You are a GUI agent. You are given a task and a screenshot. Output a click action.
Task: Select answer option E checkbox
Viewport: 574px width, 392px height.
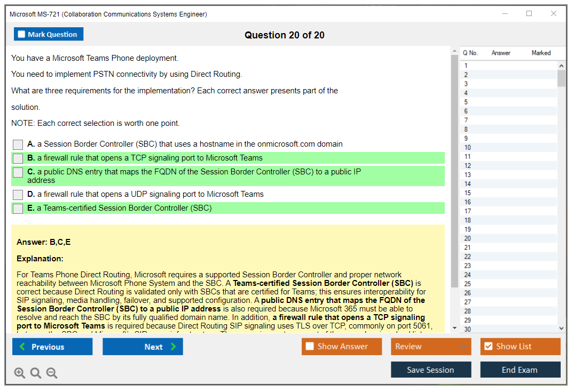coord(18,209)
